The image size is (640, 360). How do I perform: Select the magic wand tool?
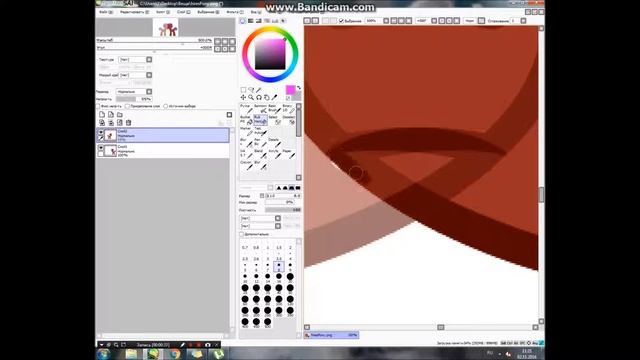[x=259, y=90]
